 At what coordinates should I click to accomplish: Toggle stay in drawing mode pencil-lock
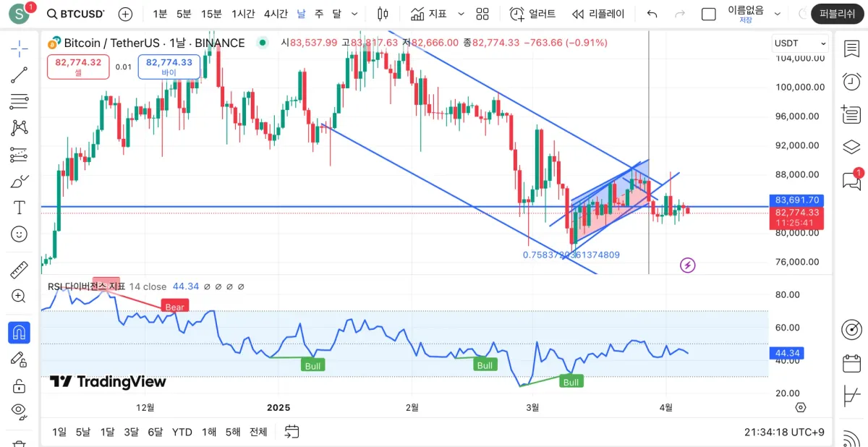[x=20, y=359]
